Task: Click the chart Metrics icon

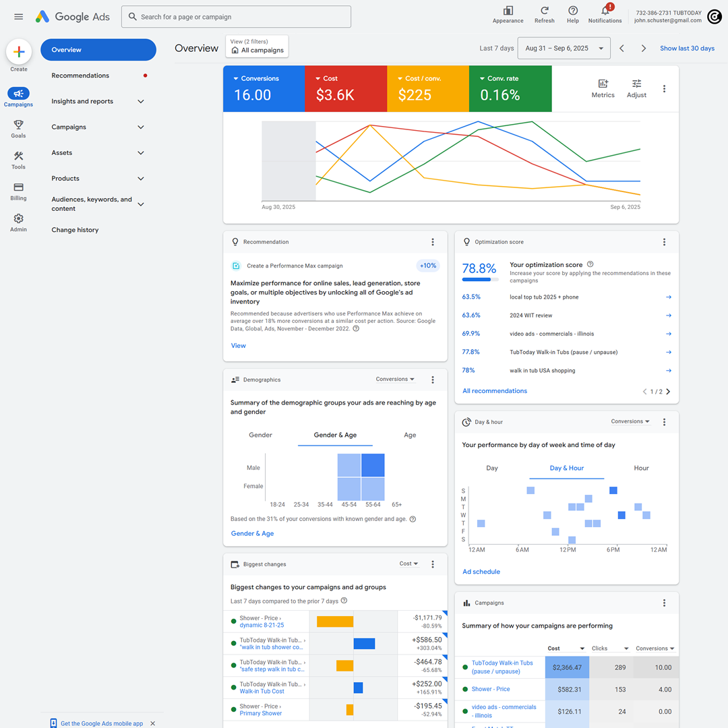Action: [603, 84]
